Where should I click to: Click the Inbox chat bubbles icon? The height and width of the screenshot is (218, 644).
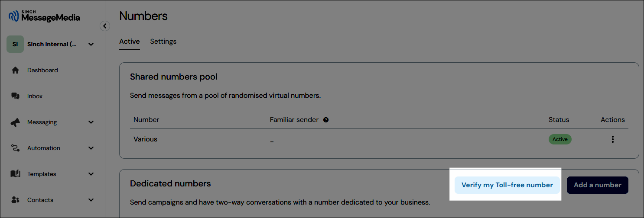tap(16, 96)
